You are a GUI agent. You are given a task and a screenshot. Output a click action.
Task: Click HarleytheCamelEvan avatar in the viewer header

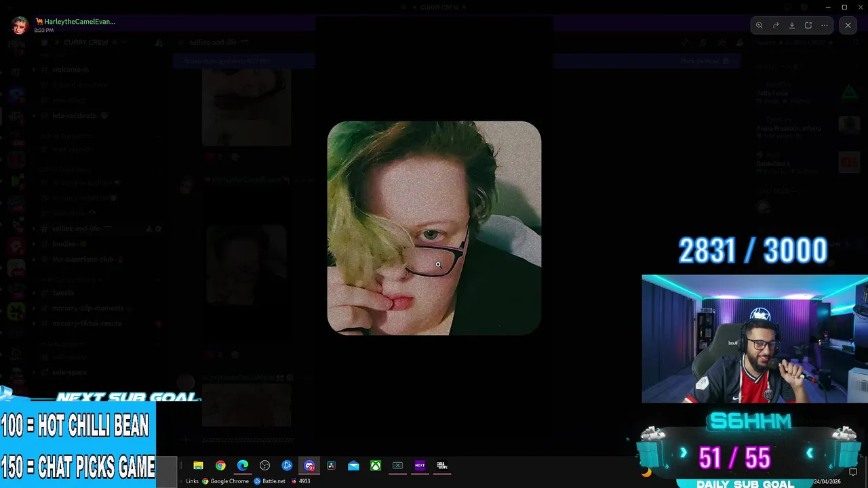(x=20, y=26)
